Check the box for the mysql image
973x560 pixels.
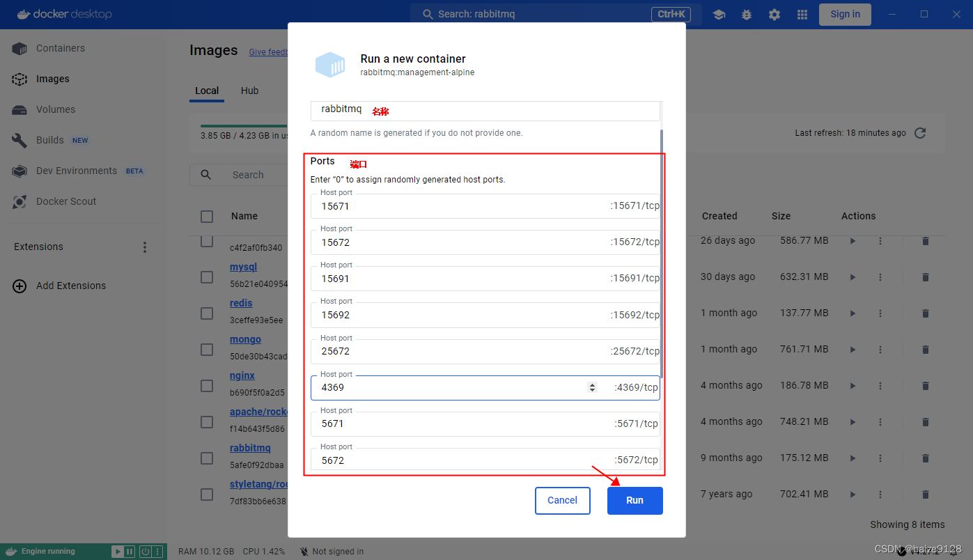[x=207, y=277]
